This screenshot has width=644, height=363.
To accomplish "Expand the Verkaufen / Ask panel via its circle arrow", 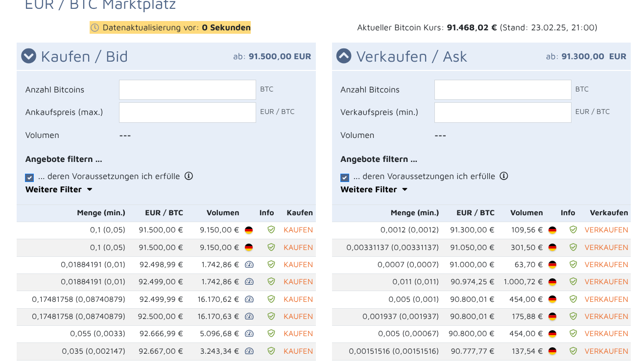I will coord(344,56).
